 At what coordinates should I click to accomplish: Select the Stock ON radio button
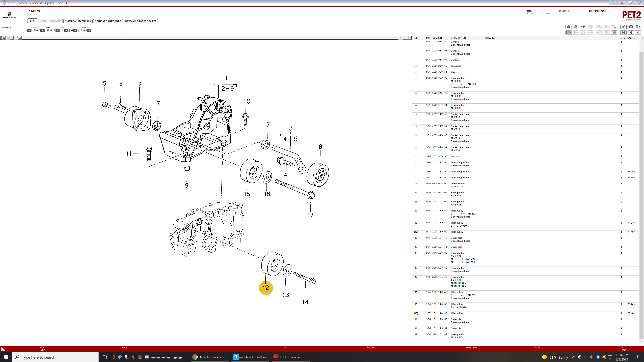pyautogui.click(x=528, y=13)
